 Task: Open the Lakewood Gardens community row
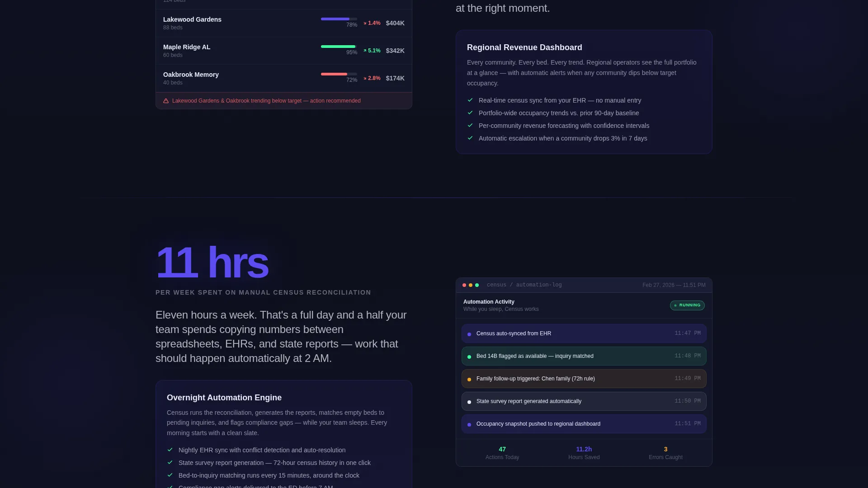[284, 23]
